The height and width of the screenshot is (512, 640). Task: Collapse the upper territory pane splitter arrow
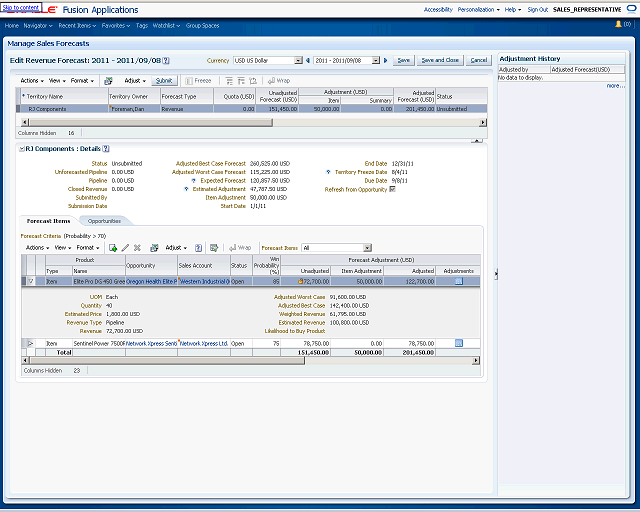[x=477, y=140]
